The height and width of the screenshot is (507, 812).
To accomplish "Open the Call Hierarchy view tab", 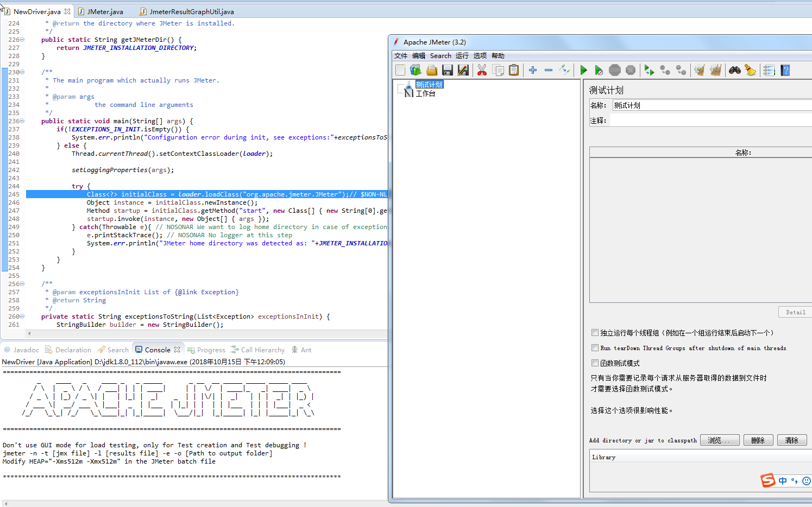I will click(257, 350).
